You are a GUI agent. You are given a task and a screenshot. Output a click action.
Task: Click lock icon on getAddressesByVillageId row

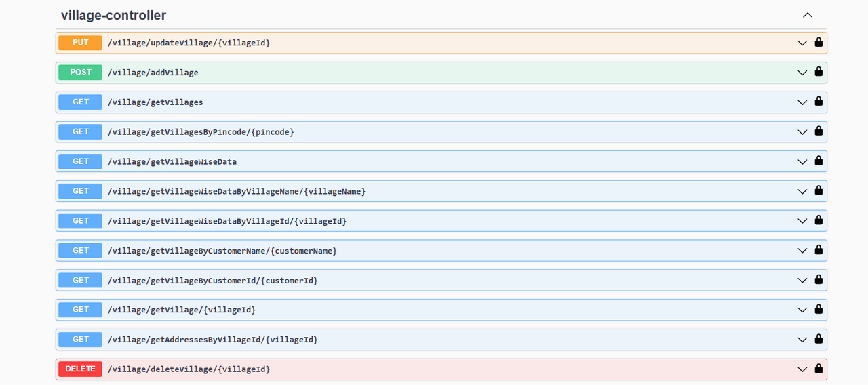pyautogui.click(x=818, y=339)
